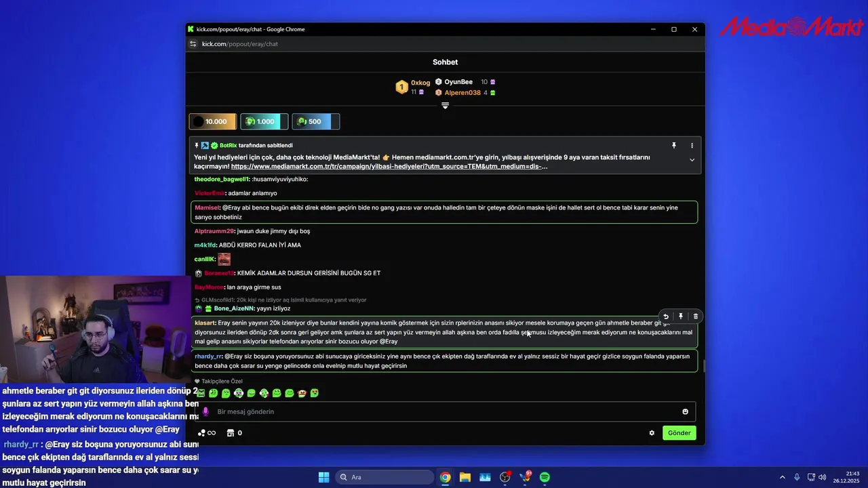Click the 1.000 teal goal bar
This screenshot has height=488, width=868.
(264, 121)
